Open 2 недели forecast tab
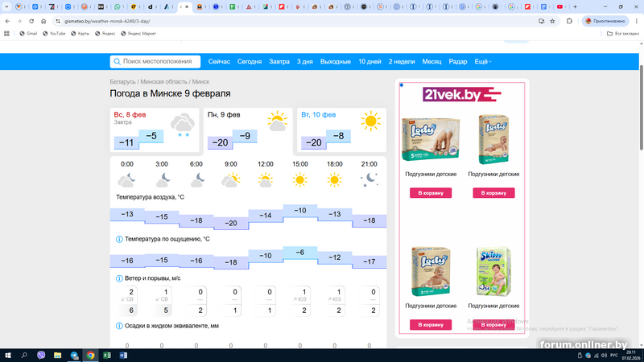Image resolution: width=644 pixels, height=362 pixels. (x=402, y=62)
